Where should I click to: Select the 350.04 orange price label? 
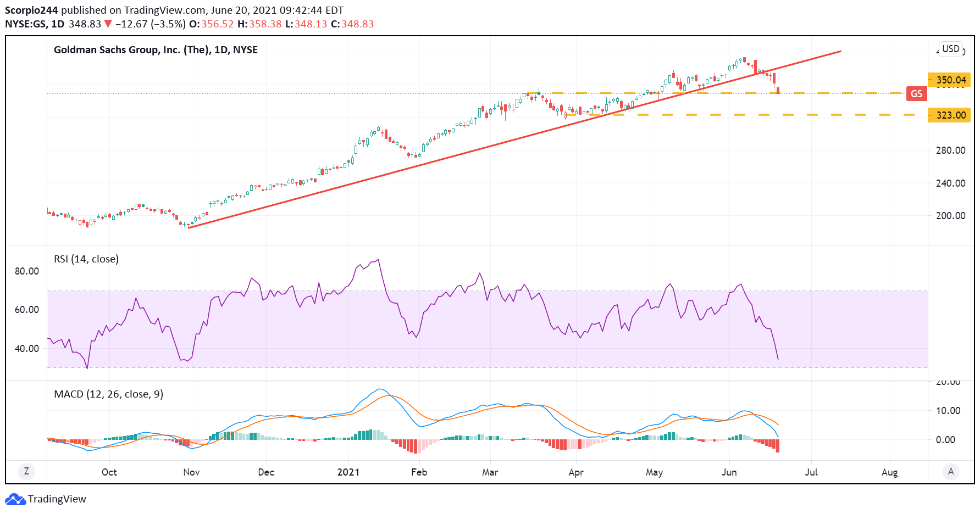click(x=949, y=80)
